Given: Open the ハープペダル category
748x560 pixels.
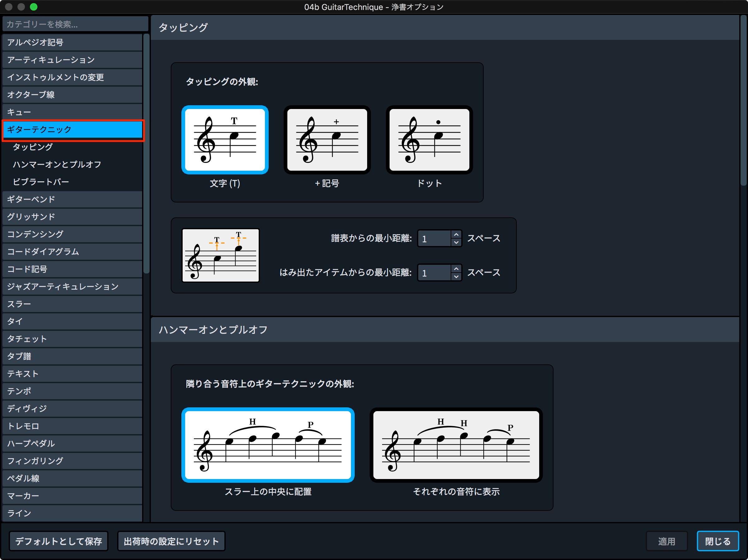Looking at the screenshot, I should click(x=72, y=444).
